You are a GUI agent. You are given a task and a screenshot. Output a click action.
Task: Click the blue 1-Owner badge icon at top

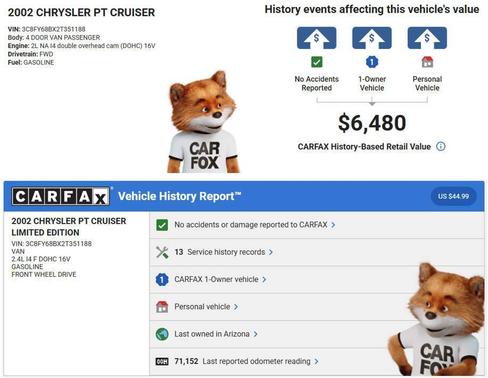(x=372, y=62)
